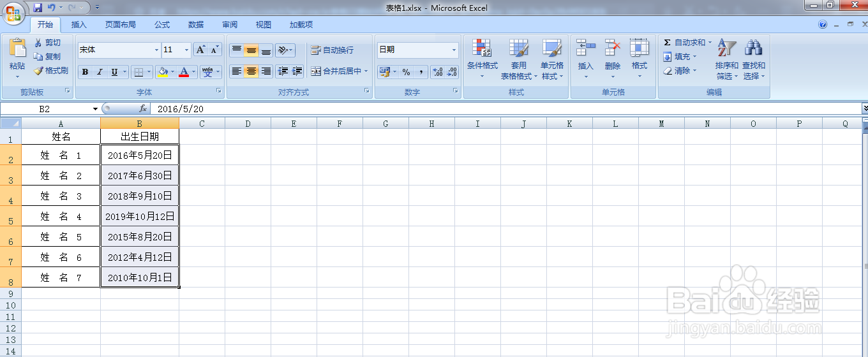Align cell text to the left
The image size is (868, 357).
[237, 71]
